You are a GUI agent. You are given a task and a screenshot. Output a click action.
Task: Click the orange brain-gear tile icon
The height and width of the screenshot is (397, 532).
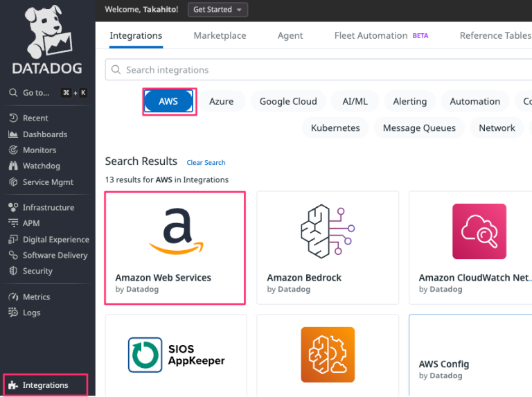(x=328, y=355)
